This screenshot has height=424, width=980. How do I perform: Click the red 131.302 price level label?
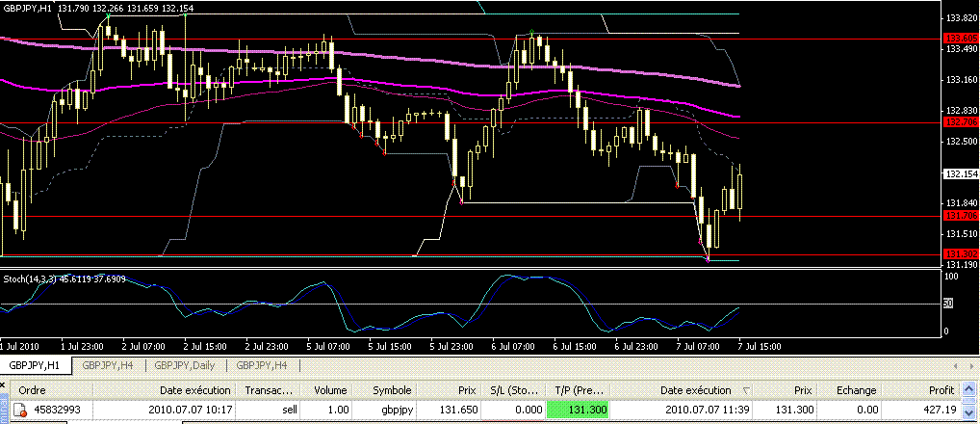[959, 253]
